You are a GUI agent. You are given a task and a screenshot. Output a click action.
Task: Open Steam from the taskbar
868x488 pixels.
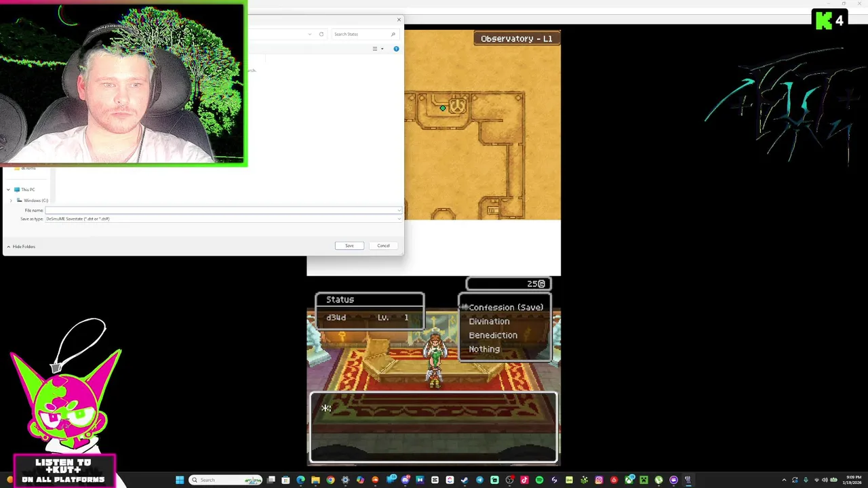tap(464, 480)
